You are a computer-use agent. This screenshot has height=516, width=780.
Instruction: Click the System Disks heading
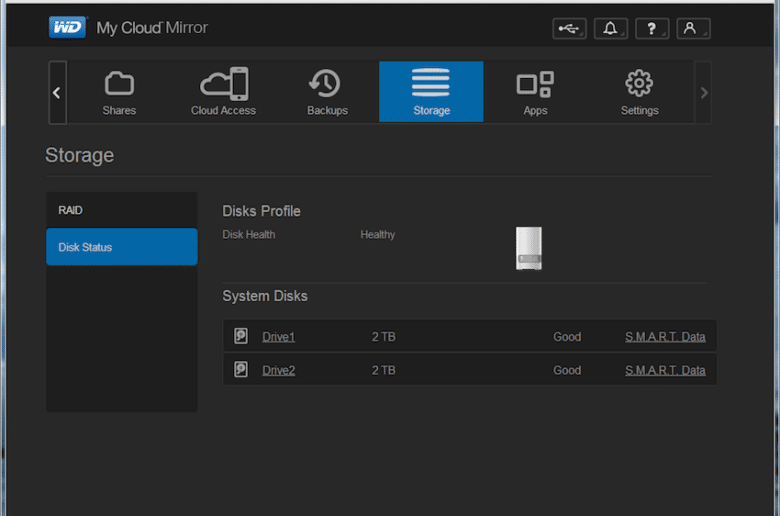tap(265, 296)
